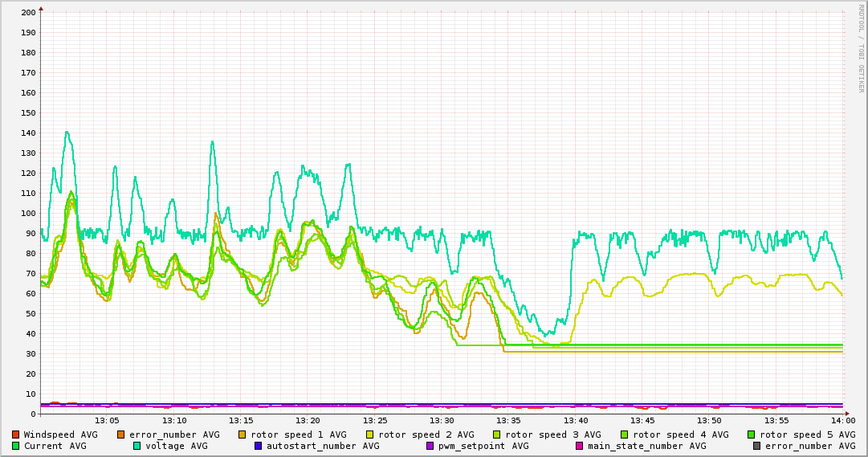Click the 160 value on the vertical axis
This screenshot has height=457, width=868.
[x=28, y=92]
